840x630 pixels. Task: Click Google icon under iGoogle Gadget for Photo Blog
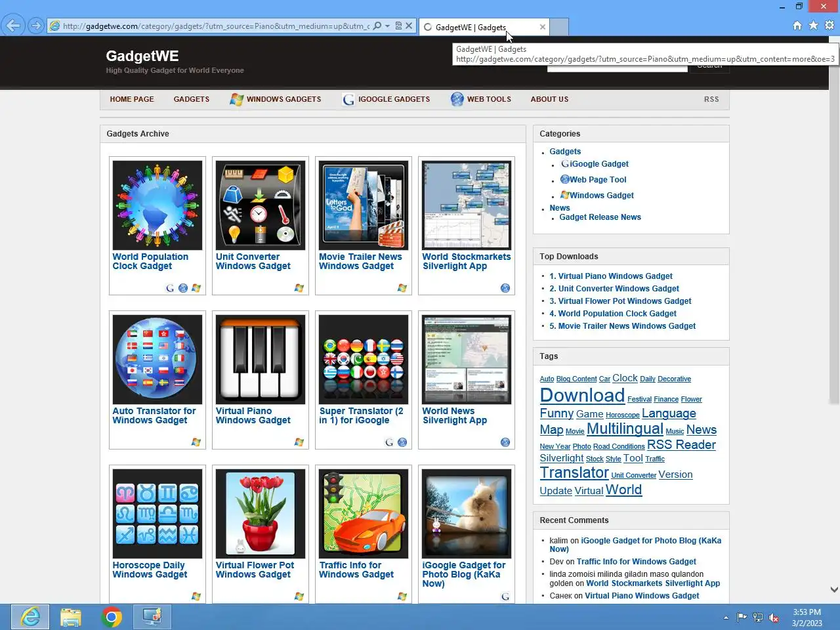click(505, 597)
